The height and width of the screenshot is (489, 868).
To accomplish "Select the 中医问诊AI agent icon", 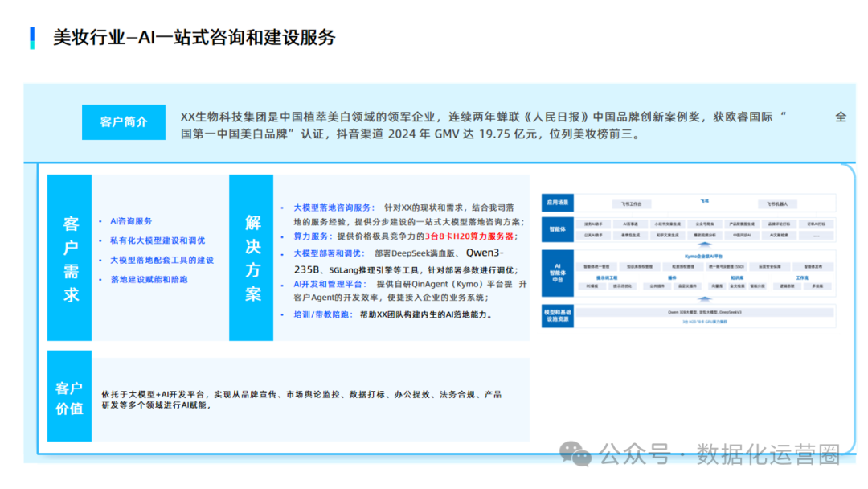I will coord(742,232).
